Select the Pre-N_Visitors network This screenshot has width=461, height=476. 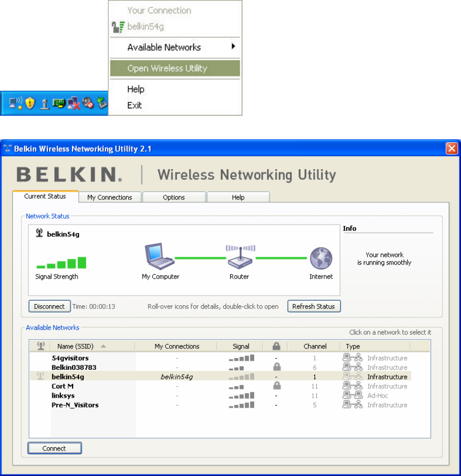[x=75, y=405]
